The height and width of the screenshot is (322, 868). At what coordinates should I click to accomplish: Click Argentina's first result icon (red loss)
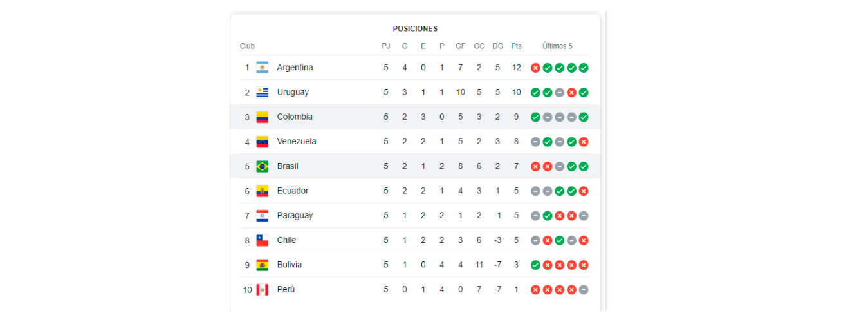point(535,68)
